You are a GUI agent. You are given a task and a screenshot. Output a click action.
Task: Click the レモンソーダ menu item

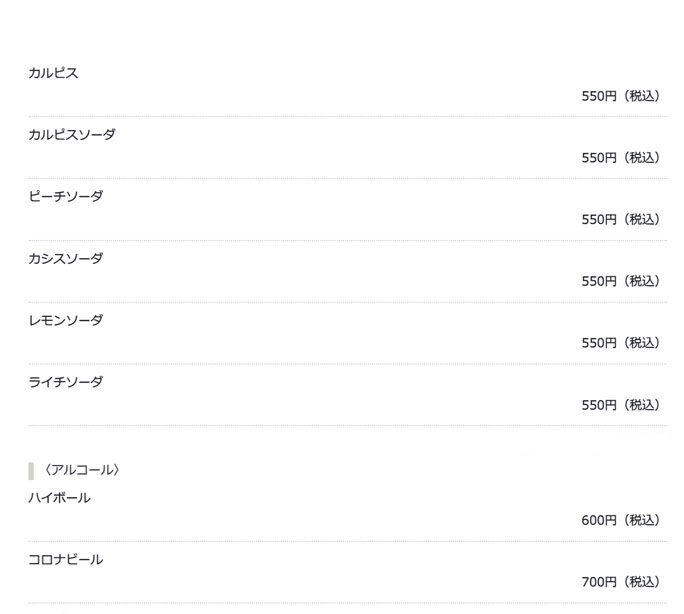[x=66, y=320]
